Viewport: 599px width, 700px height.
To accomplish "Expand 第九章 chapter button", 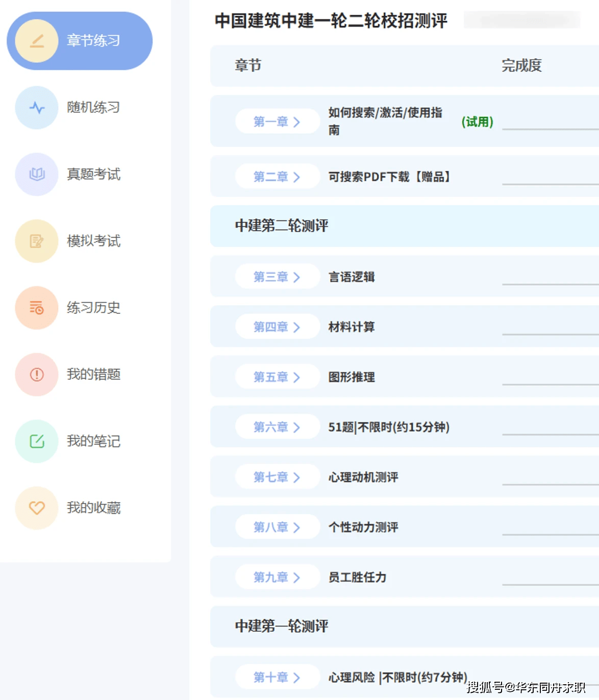I will pos(277,577).
